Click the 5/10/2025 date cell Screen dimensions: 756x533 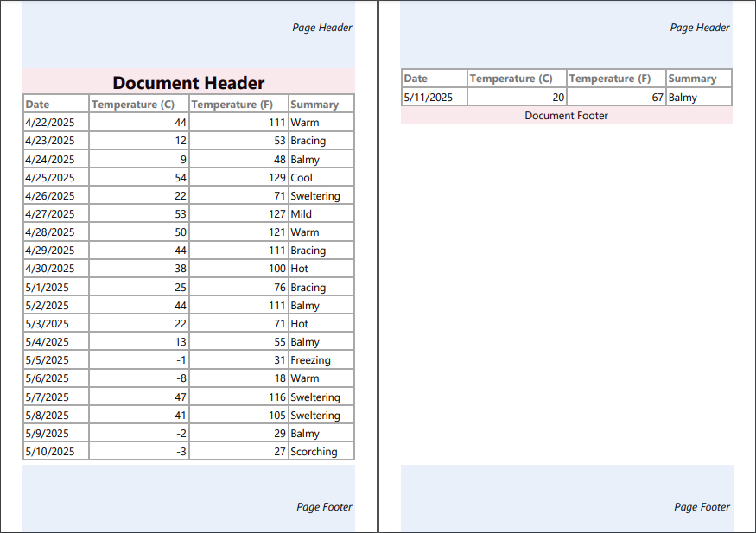pos(51,452)
